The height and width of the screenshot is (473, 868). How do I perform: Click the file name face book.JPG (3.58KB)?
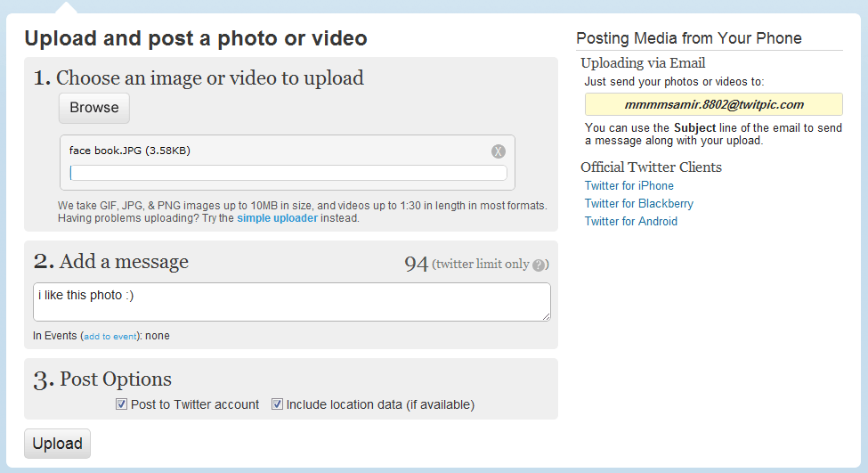click(x=130, y=151)
